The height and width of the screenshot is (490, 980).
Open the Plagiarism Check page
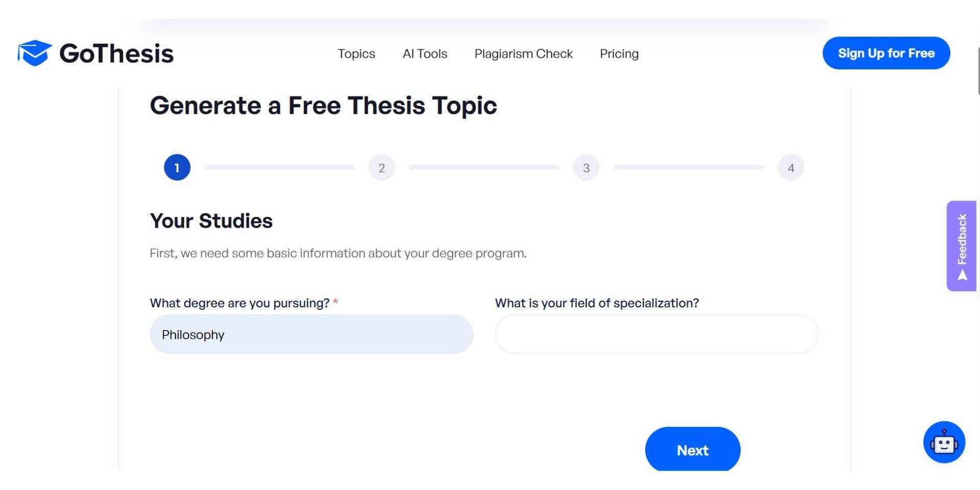pos(524,54)
